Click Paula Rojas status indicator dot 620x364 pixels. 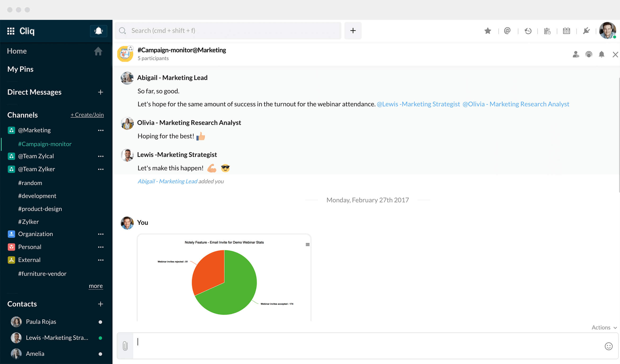point(100,322)
